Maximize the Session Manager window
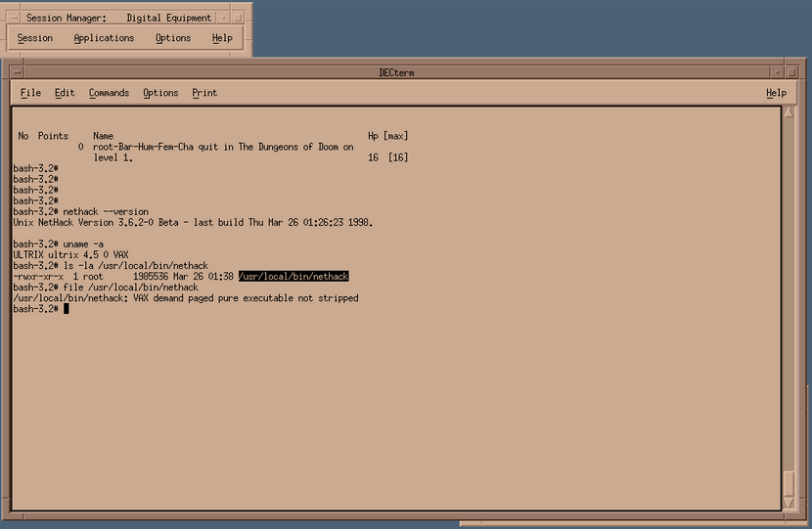The width and height of the screenshot is (812, 529). click(238, 19)
